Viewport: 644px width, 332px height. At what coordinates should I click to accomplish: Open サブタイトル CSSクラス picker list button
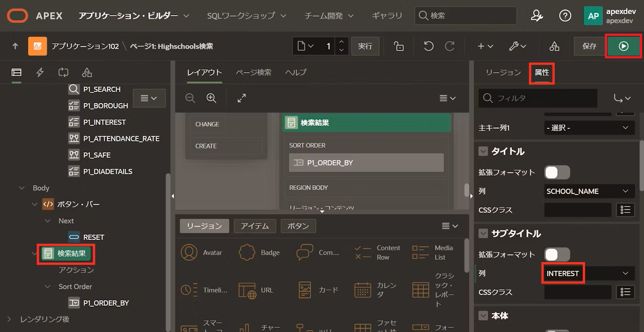pyautogui.click(x=625, y=292)
